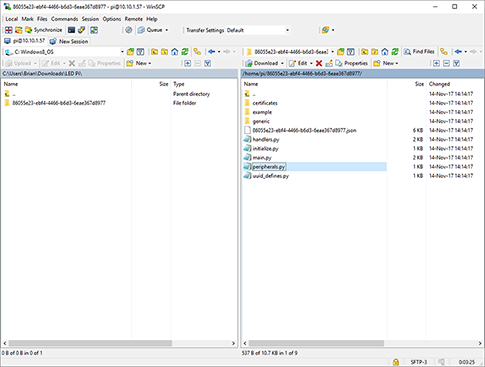Expand the remote Edit dropdown arrow

(311, 63)
